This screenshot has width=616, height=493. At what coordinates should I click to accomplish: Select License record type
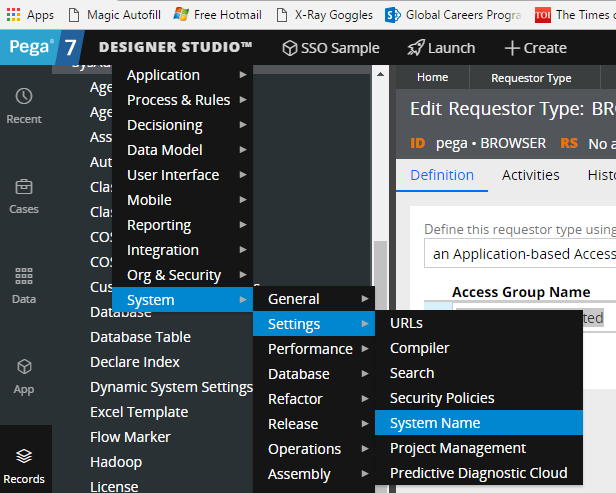(x=114, y=487)
